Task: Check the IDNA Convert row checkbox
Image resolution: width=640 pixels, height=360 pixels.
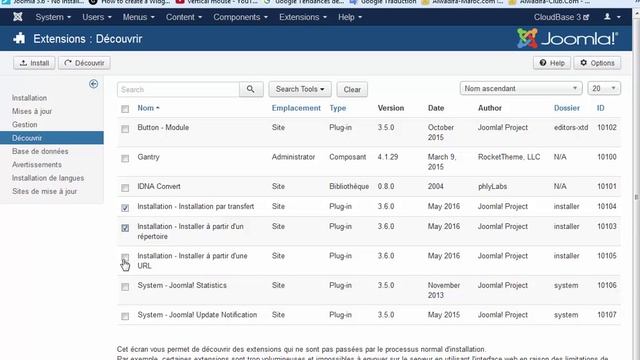Action: pyautogui.click(x=125, y=188)
